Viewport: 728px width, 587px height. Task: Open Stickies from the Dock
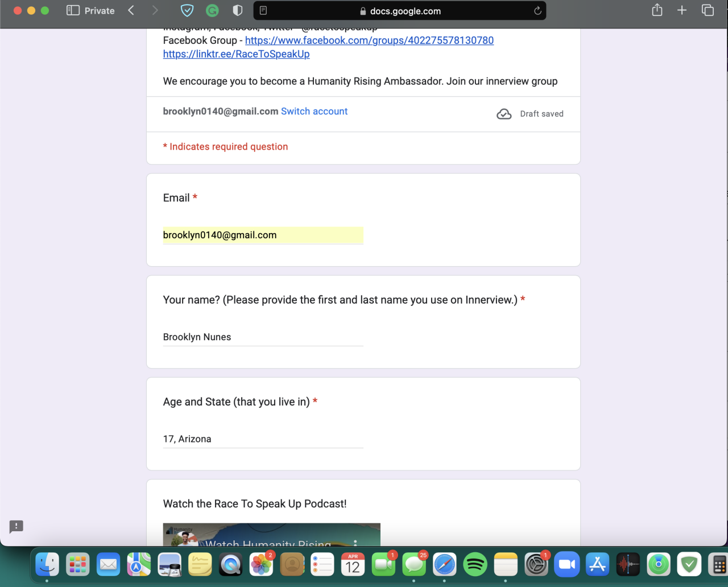pos(200,565)
